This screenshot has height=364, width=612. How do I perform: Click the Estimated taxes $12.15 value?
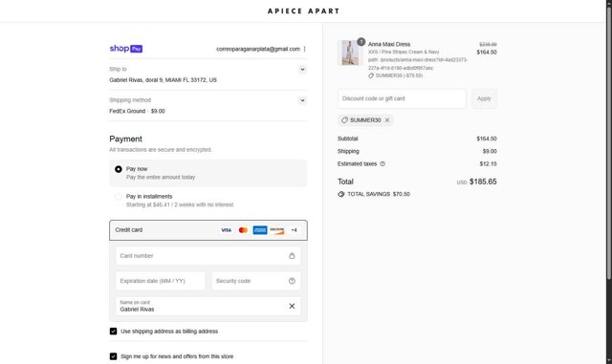tap(488, 164)
